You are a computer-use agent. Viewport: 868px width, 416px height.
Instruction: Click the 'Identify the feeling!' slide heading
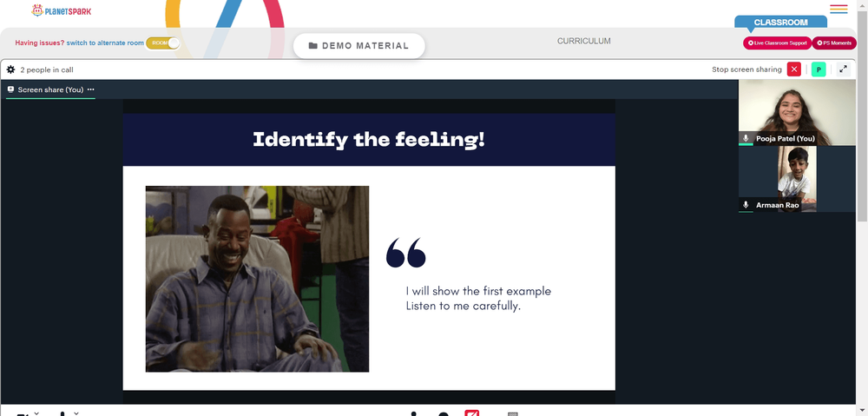369,139
